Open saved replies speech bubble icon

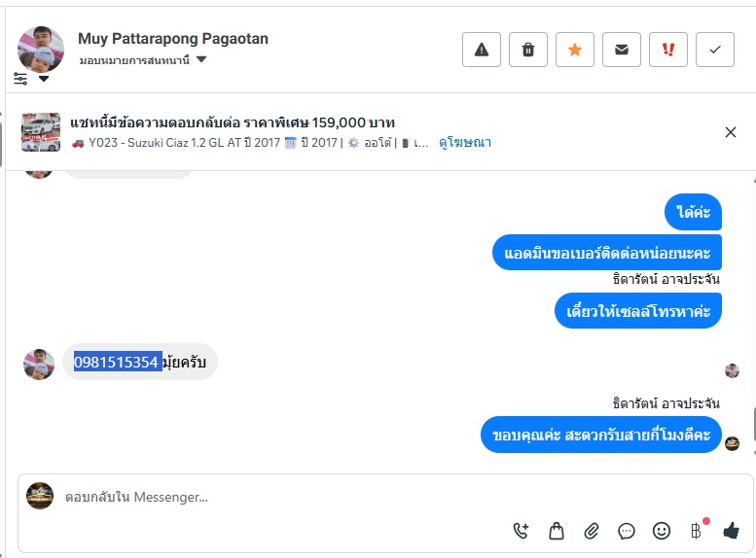[627, 531]
